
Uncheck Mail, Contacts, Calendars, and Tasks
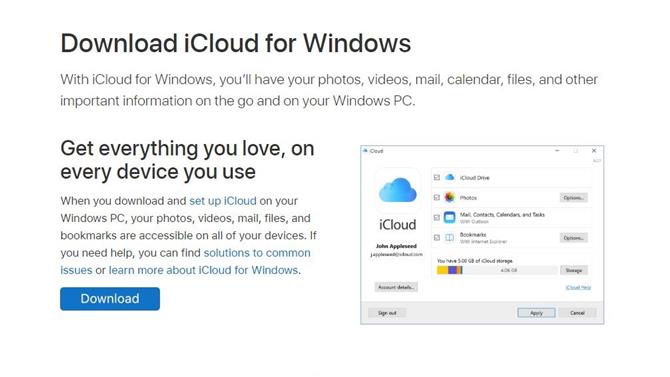437,218
